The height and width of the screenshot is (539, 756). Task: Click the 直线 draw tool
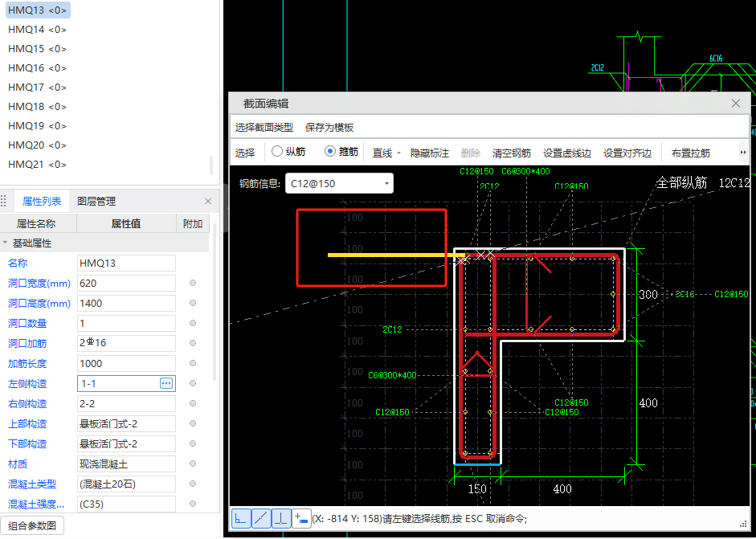382,153
